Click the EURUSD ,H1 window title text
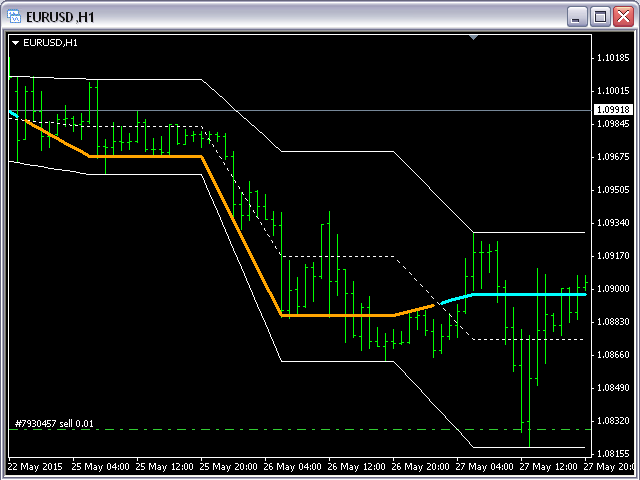Viewport: 640px width, 480px height. point(60,17)
